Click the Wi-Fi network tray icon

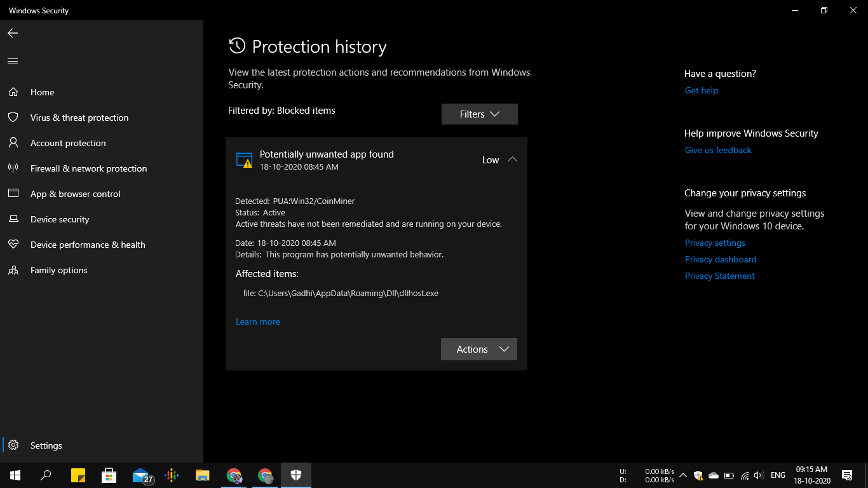745,475
